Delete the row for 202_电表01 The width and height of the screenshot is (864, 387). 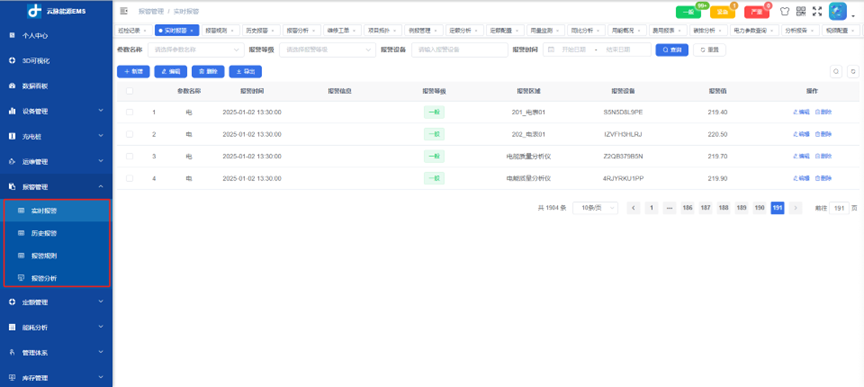tap(823, 134)
